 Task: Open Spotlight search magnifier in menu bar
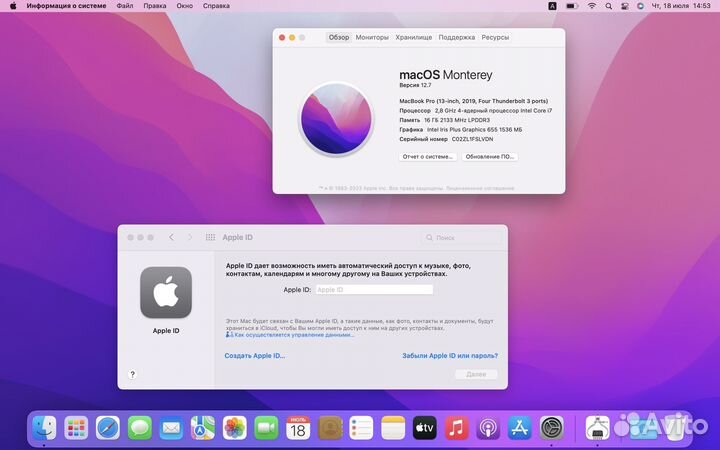coord(608,6)
